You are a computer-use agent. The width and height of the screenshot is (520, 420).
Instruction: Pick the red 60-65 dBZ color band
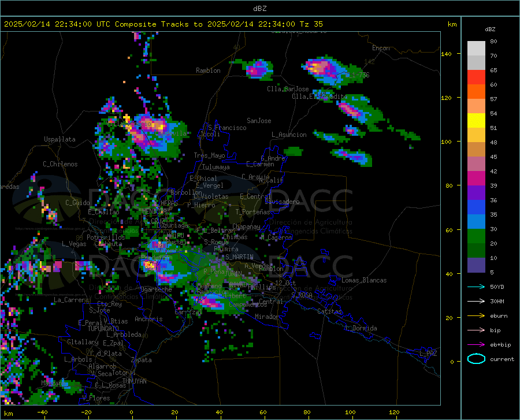[x=476, y=77]
